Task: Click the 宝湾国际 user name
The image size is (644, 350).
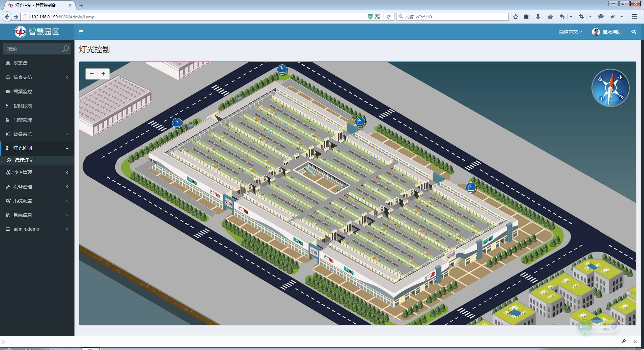Action: [612, 32]
